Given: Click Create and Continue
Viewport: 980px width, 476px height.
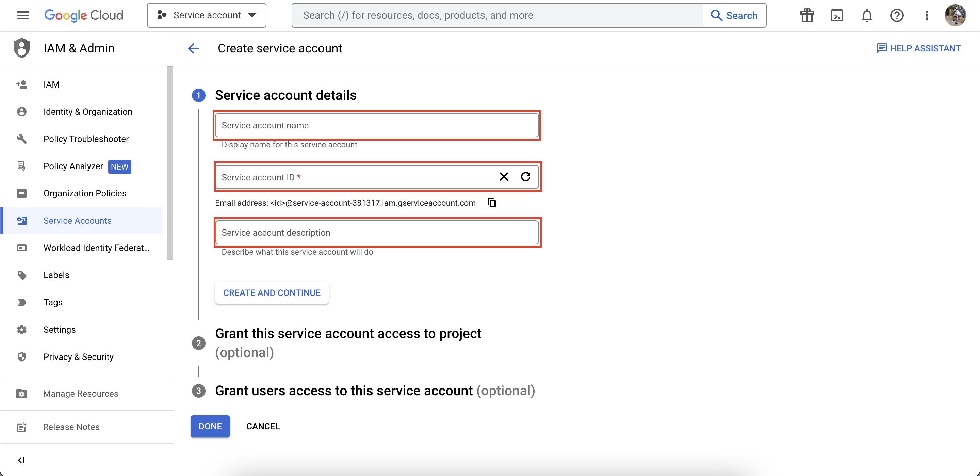Looking at the screenshot, I should 272,292.
